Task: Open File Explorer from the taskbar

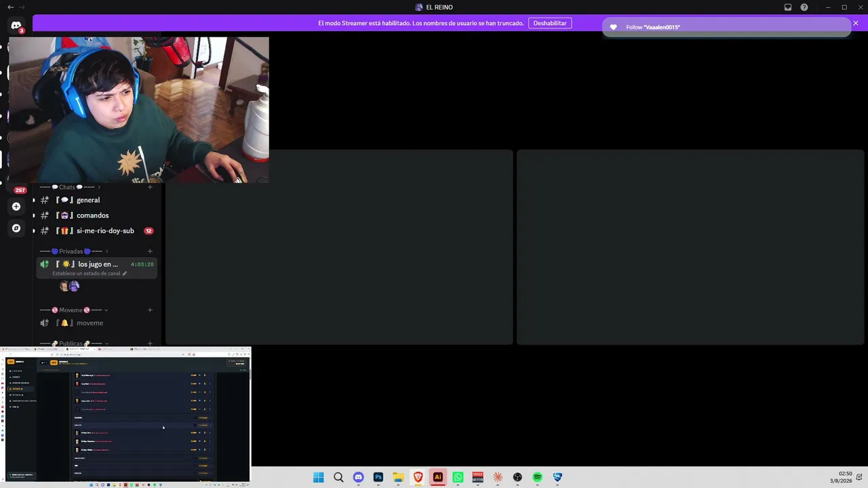Action: [398, 477]
